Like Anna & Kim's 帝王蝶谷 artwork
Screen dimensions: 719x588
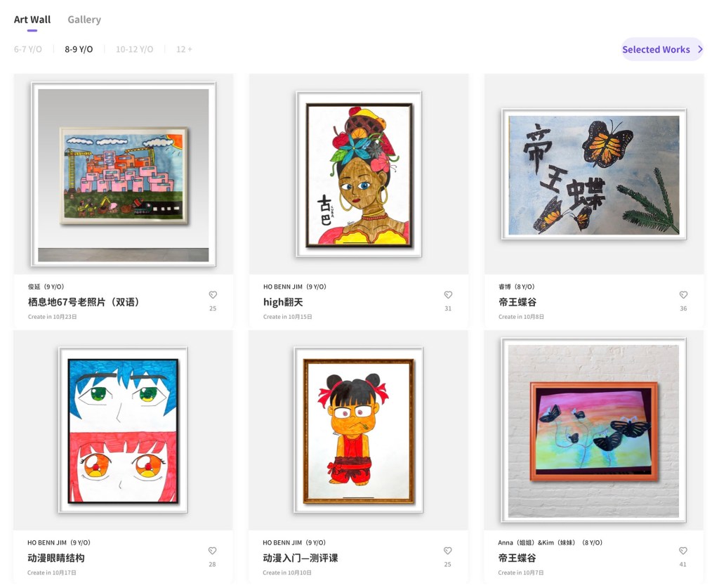(682, 551)
